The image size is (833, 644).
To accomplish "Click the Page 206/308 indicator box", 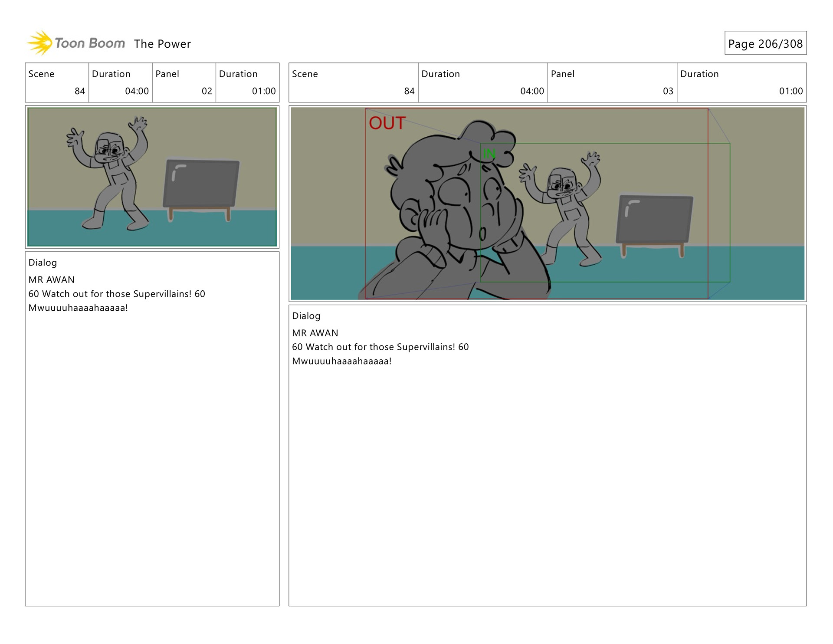I will (x=765, y=43).
